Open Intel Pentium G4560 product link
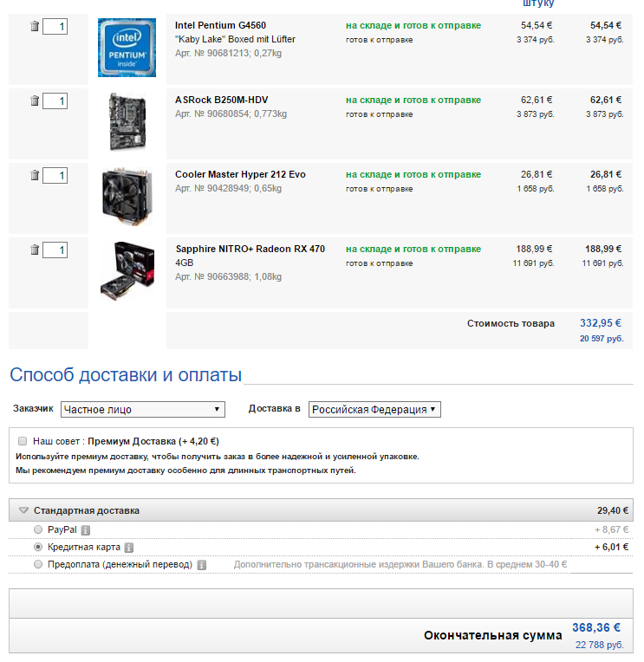644x662 pixels. 220,26
